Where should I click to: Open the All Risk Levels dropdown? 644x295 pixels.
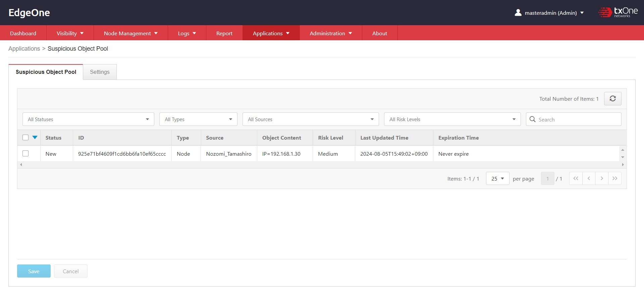pos(452,119)
